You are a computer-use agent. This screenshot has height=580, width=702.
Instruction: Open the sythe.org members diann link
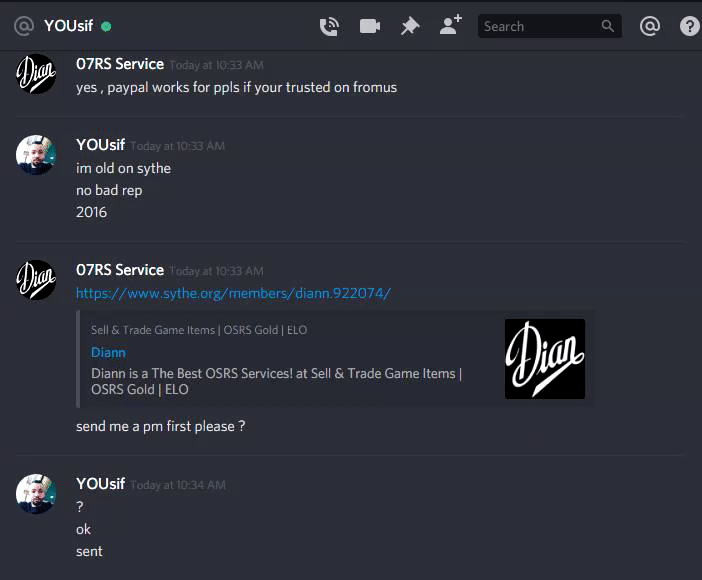tap(233, 293)
